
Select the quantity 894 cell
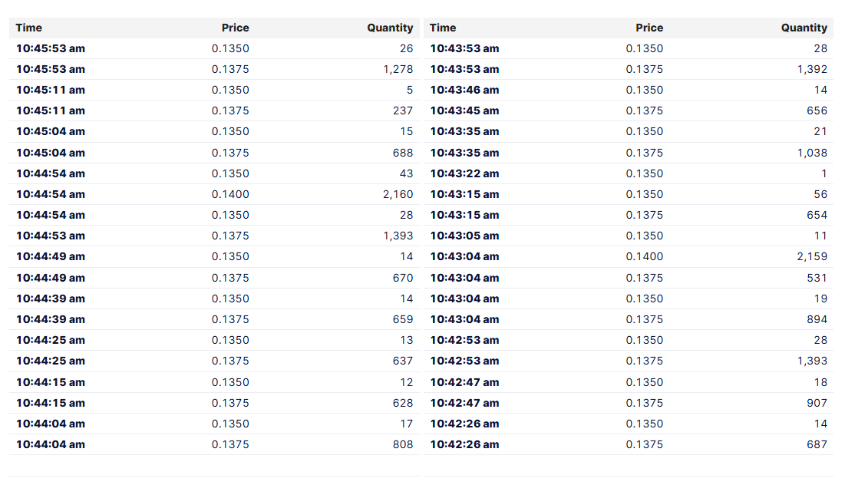click(817, 319)
